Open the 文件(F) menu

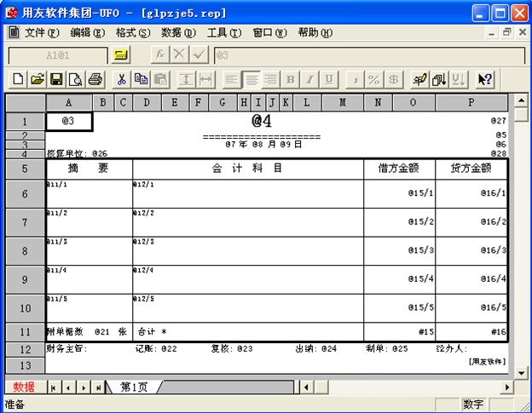(x=41, y=32)
